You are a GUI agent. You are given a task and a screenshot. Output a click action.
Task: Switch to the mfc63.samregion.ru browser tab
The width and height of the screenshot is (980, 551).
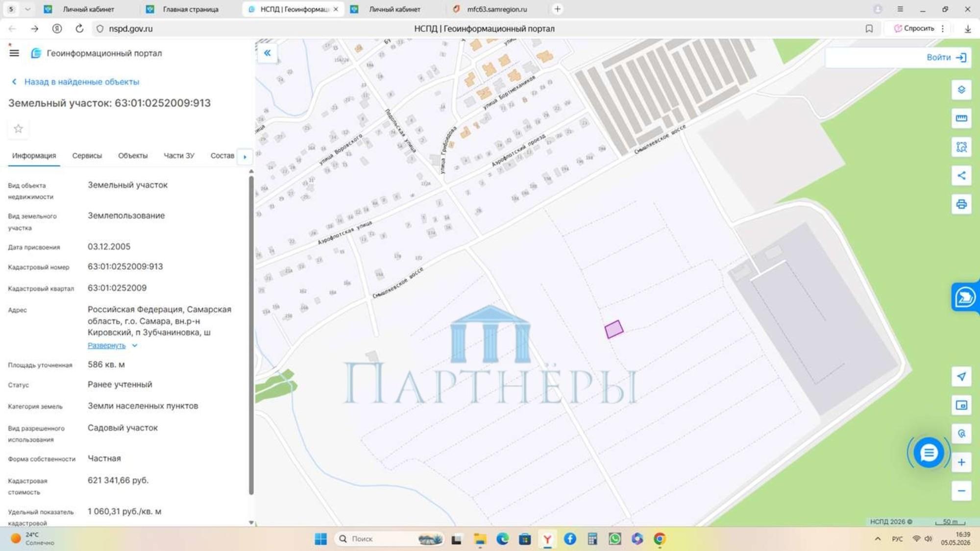[x=496, y=9]
